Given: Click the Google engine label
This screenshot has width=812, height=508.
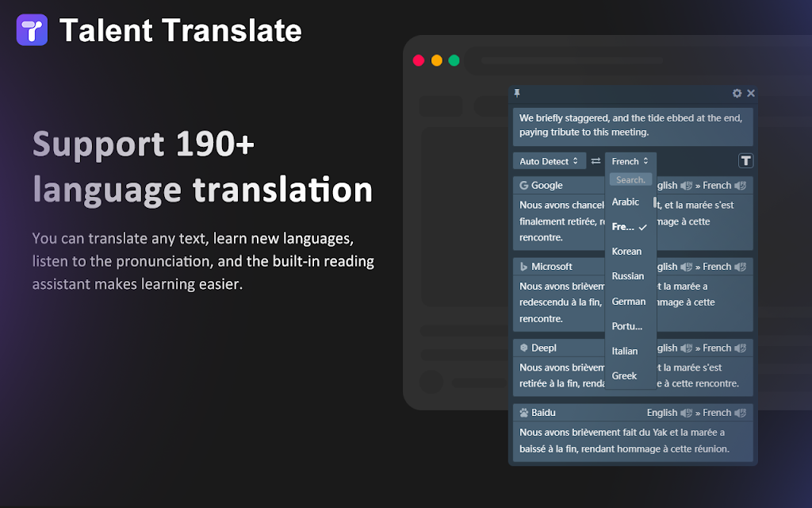Looking at the screenshot, I should 547,186.
